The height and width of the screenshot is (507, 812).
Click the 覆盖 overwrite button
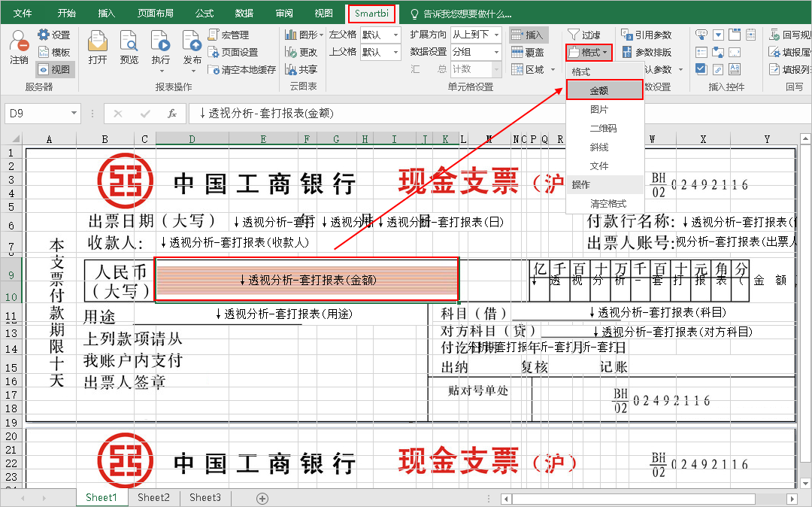[x=527, y=52]
